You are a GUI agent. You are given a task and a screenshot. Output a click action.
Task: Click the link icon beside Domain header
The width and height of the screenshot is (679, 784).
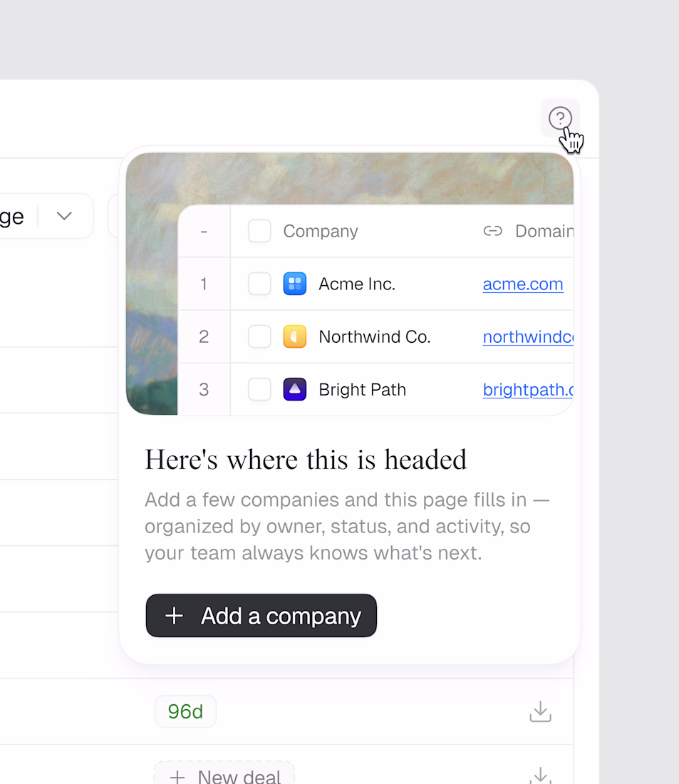coord(492,231)
